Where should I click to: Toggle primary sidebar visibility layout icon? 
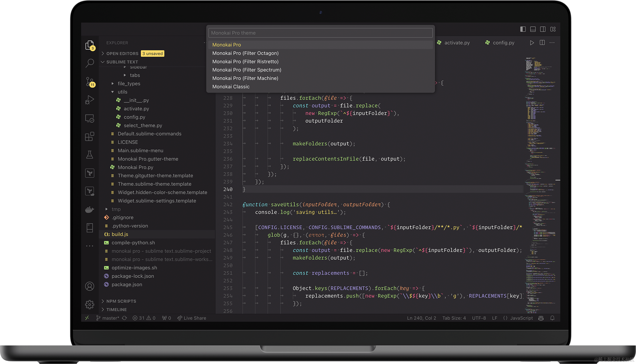click(523, 29)
